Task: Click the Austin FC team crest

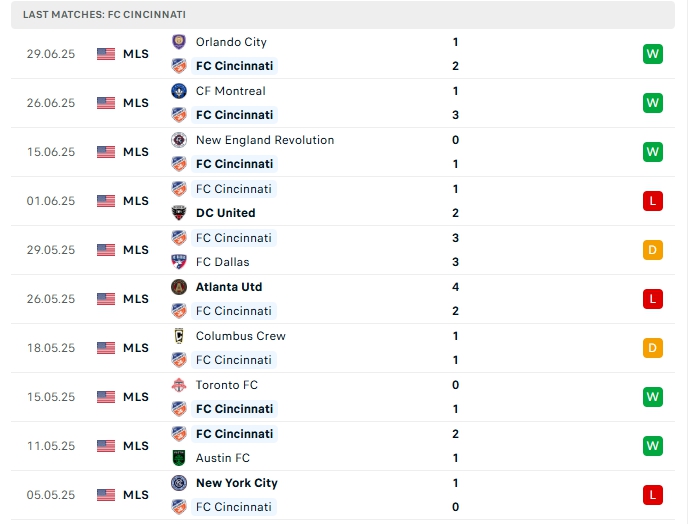Action: (x=179, y=458)
